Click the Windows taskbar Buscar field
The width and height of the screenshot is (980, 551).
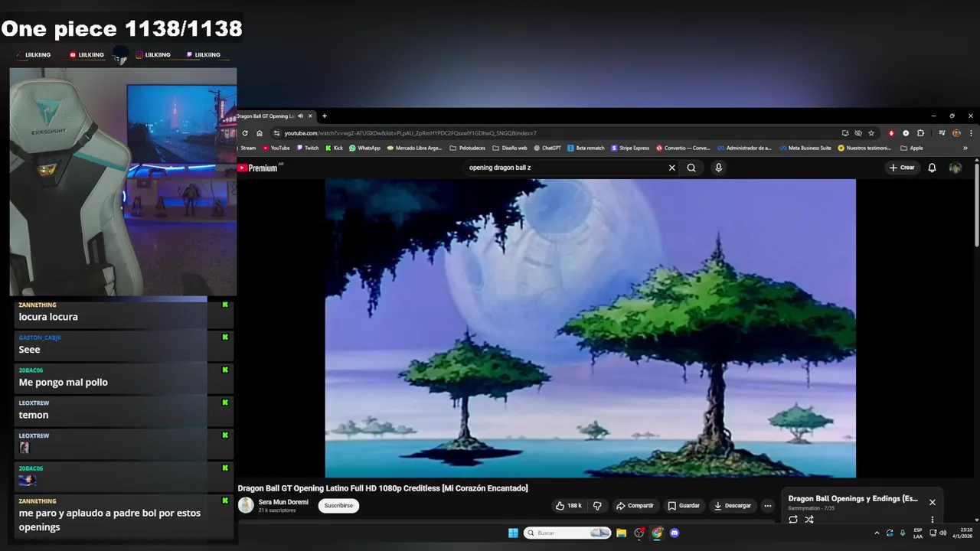pos(568,533)
